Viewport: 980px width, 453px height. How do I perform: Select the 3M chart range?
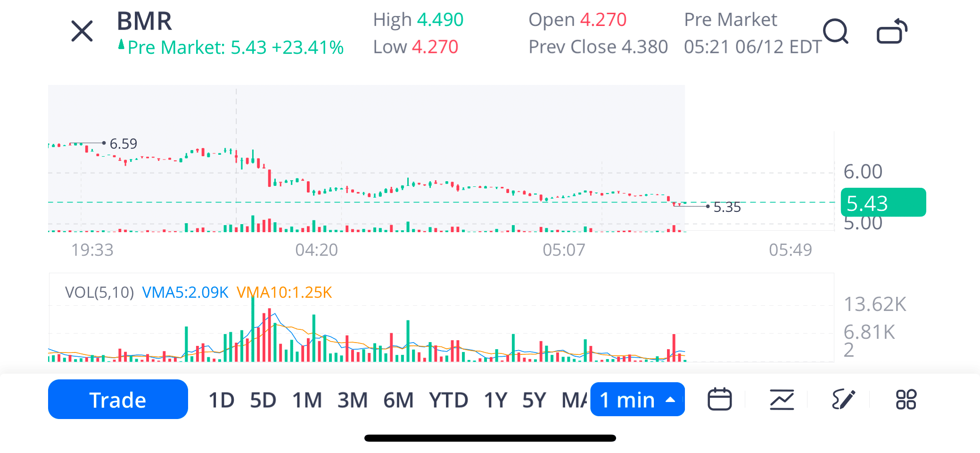[352, 400]
